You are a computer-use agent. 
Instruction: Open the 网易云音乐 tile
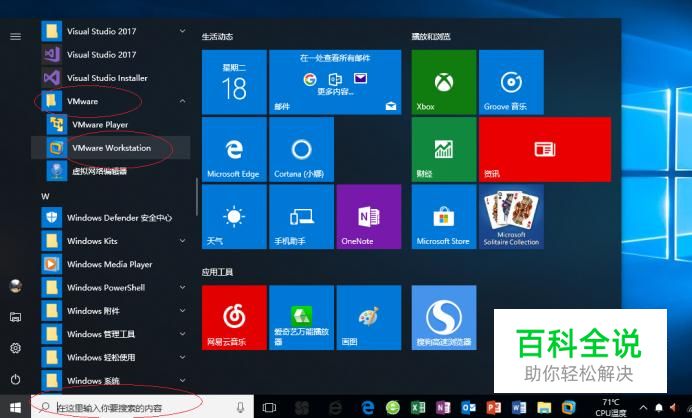pyautogui.click(x=234, y=317)
